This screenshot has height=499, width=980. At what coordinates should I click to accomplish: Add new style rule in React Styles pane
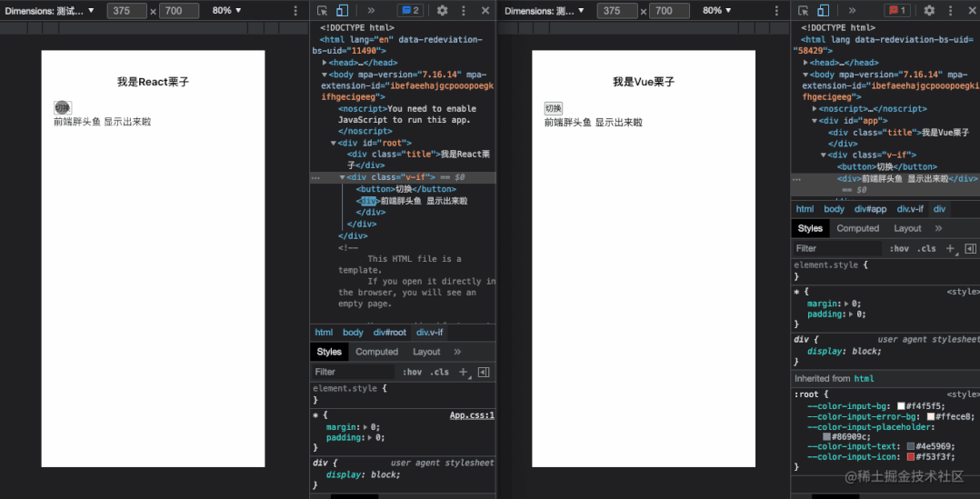[x=464, y=372]
